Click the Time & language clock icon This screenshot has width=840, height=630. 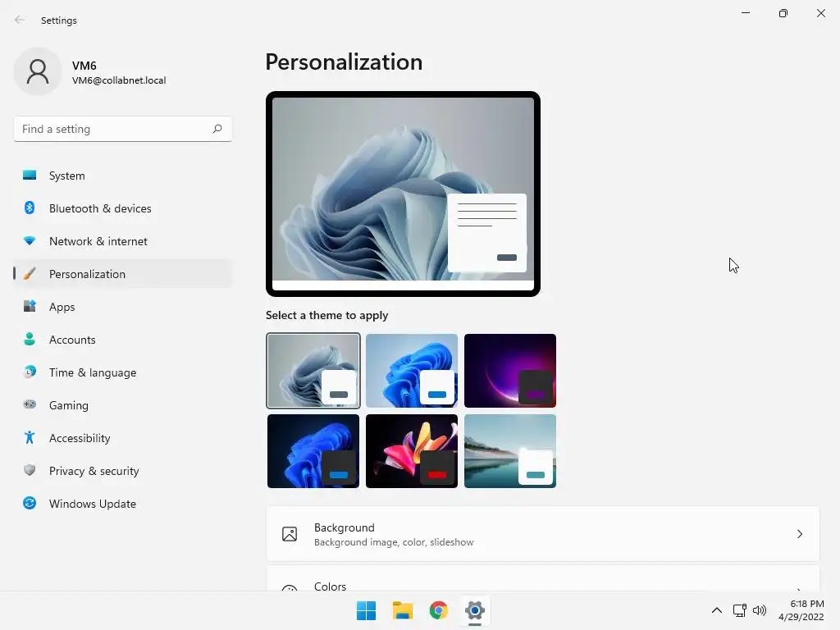30,372
